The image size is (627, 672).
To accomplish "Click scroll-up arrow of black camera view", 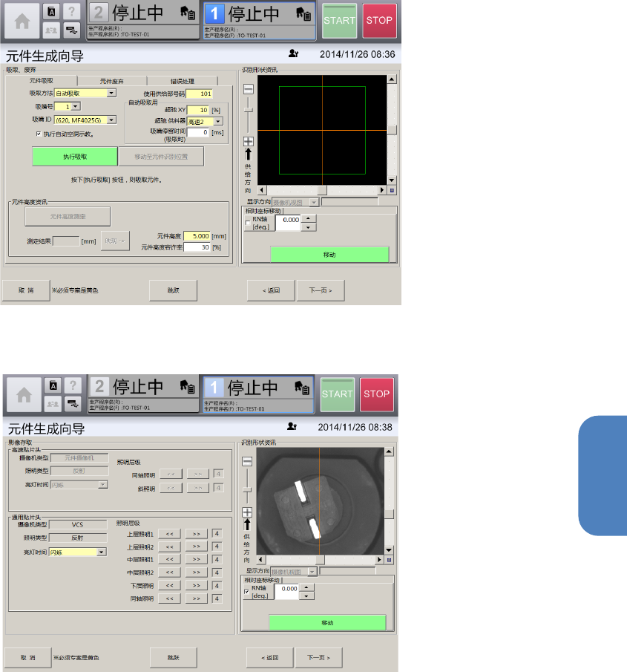I will [x=392, y=79].
